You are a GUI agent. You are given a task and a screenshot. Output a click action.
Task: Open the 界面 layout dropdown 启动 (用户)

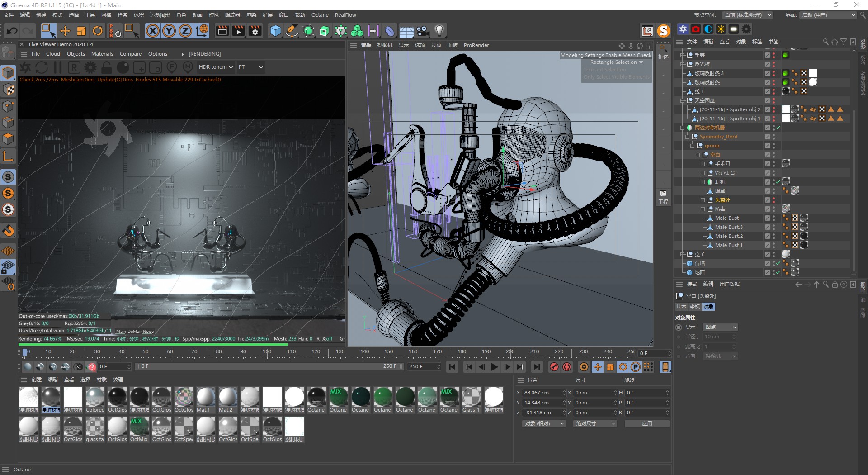(x=829, y=15)
